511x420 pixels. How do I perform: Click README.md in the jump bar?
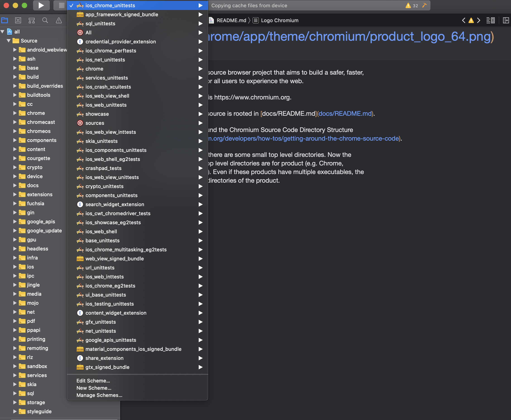(x=231, y=21)
